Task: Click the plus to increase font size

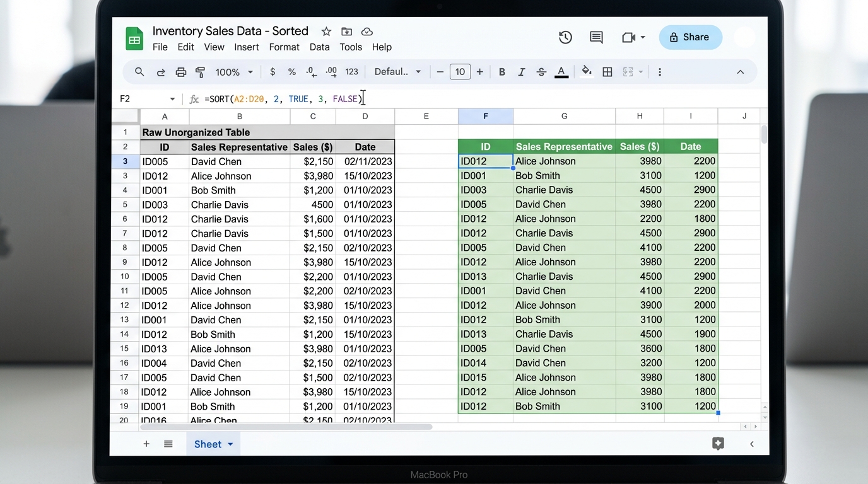Action: tap(480, 72)
